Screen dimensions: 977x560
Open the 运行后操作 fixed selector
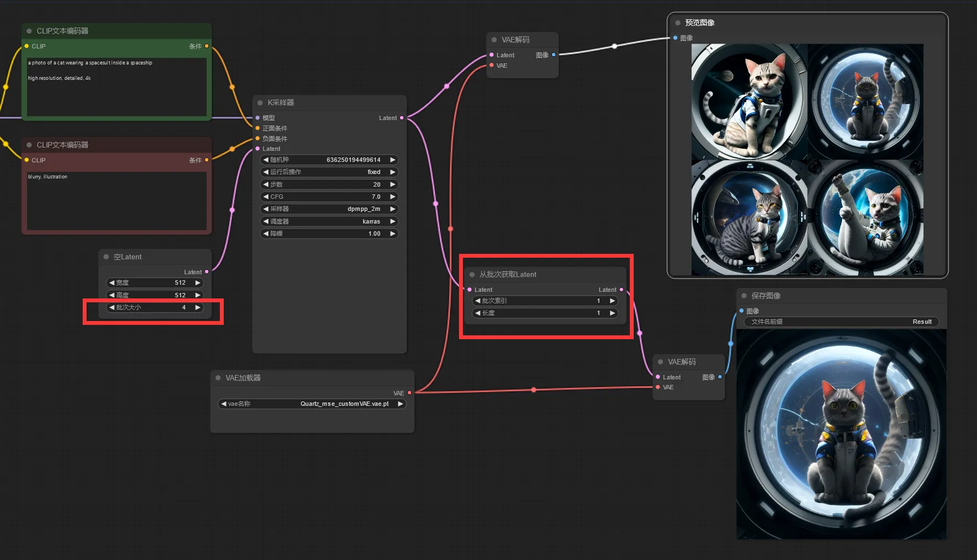click(330, 172)
